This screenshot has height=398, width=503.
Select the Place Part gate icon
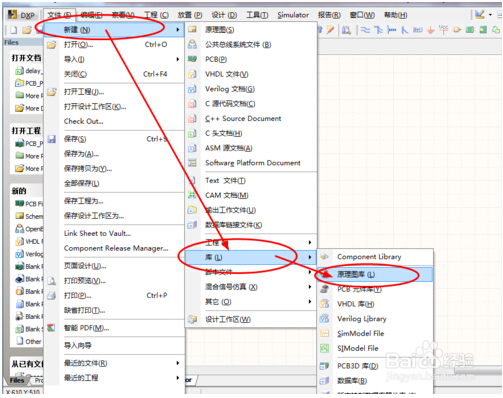coord(457,30)
